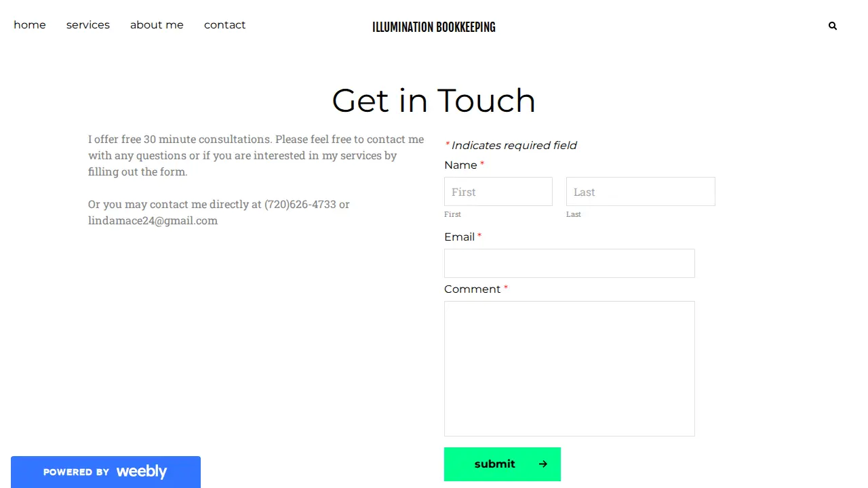Click the Get in Touch heading

tap(434, 101)
